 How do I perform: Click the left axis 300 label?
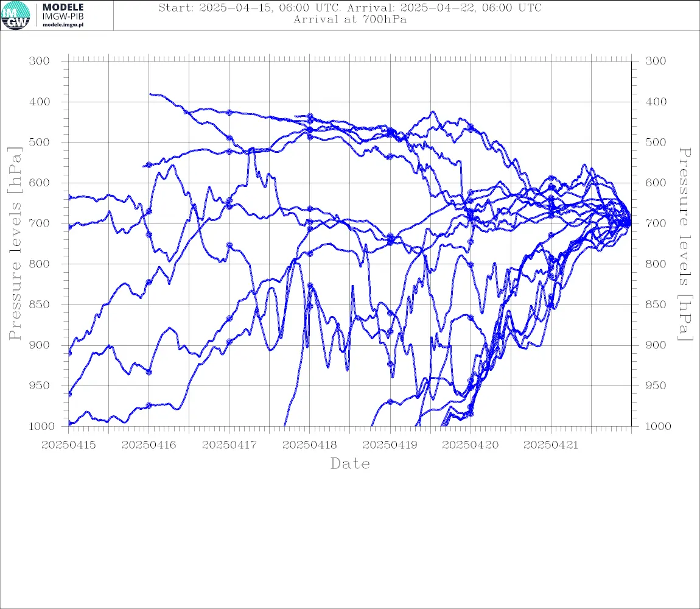click(x=40, y=61)
